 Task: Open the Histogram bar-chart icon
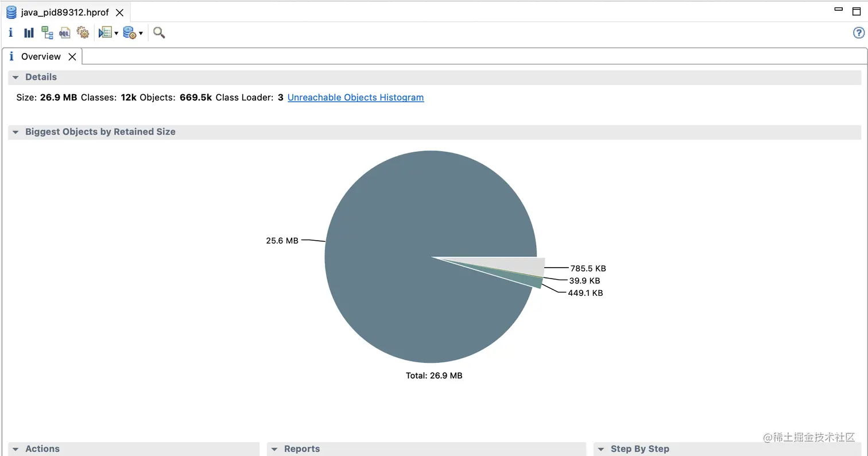pyautogui.click(x=29, y=33)
